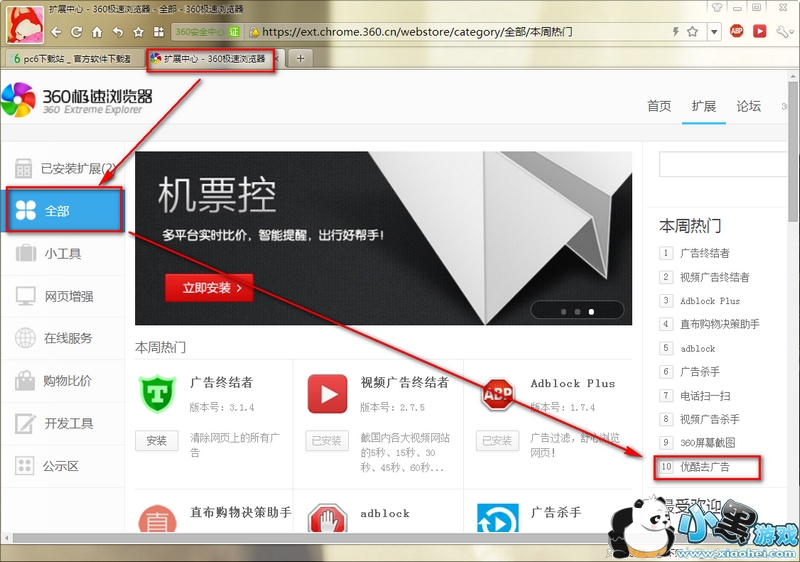Click the lightning speed mode icon

(676, 32)
